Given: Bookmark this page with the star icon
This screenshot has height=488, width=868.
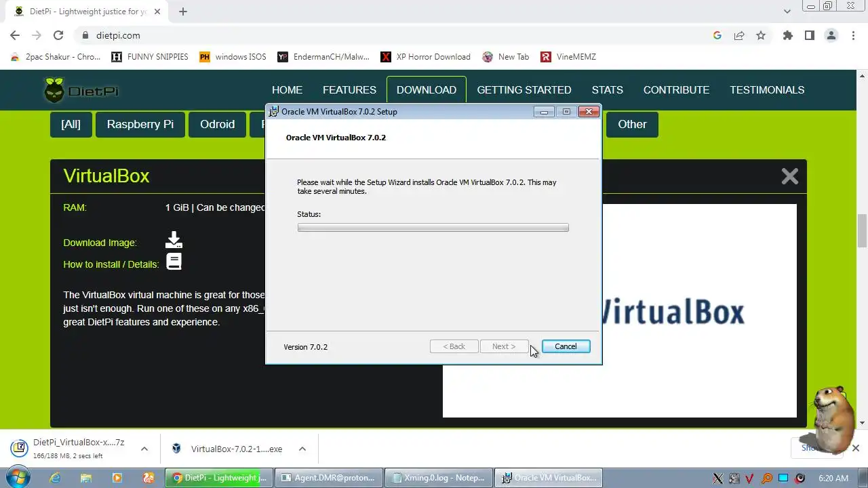Looking at the screenshot, I should tap(761, 35).
